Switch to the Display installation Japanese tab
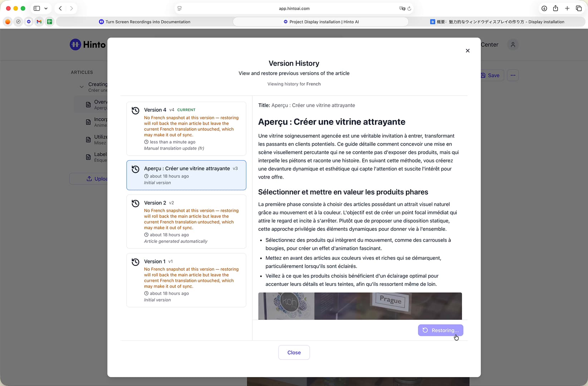This screenshot has width=588, height=386. click(x=497, y=22)
